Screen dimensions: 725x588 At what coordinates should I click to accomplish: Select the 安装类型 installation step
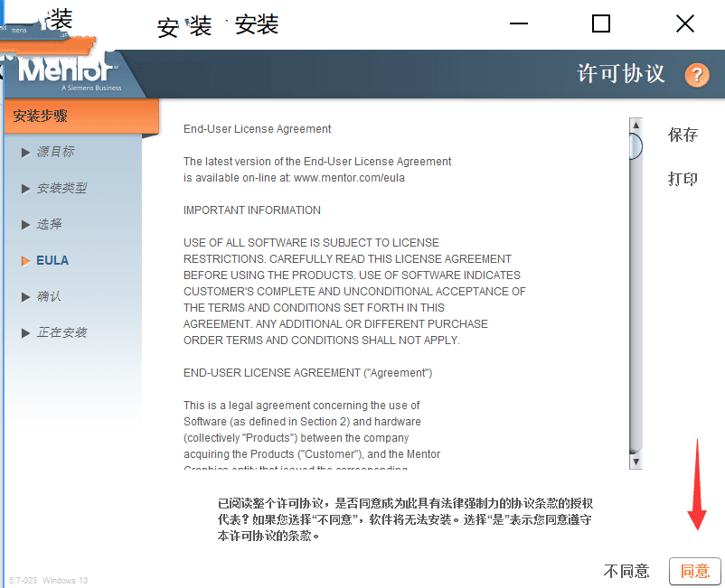click(x=62, y=189)
